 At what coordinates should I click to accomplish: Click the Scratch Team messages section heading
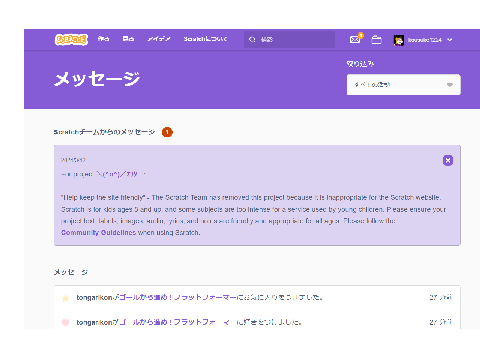[x=105, y=132]
